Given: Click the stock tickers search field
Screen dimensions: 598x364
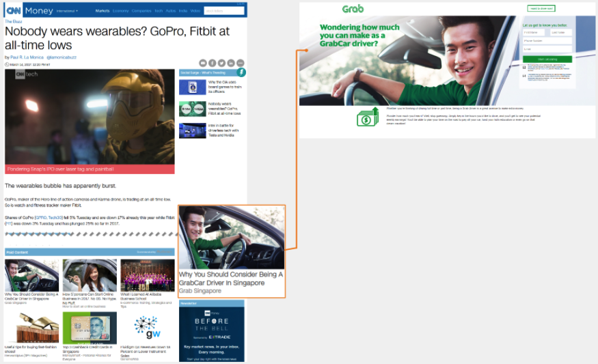Looking at the screenshot, I should pos(224,11).
